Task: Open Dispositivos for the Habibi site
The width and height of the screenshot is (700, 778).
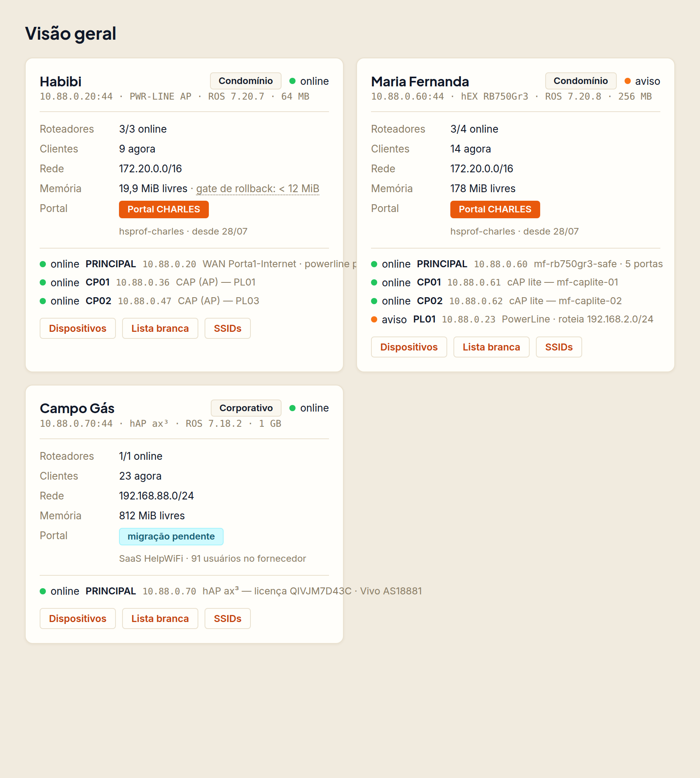Action: 78,328
